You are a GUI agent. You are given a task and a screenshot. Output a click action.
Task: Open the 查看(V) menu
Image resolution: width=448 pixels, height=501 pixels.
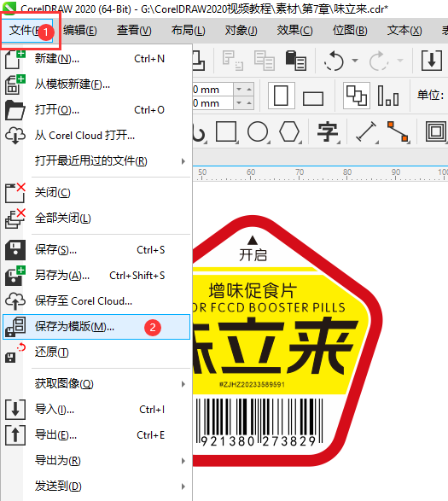tap(134, 31)
